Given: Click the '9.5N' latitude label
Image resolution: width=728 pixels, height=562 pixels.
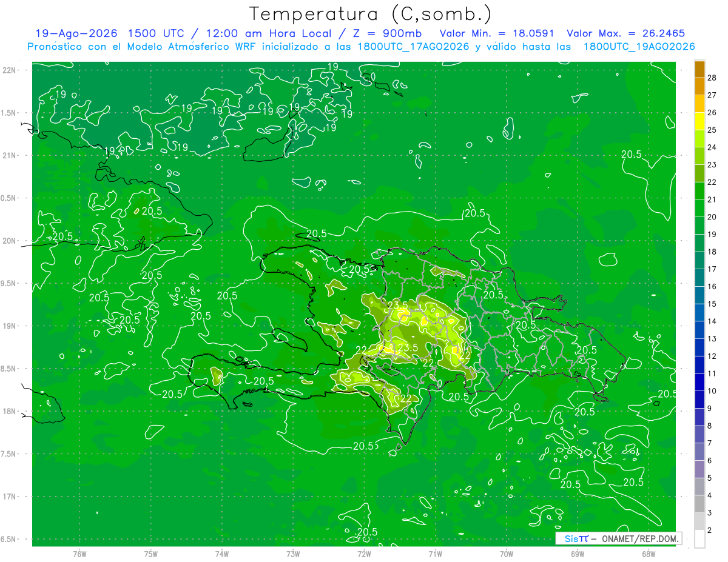Looking at the screenshot, I should click(x=10, y=284).
